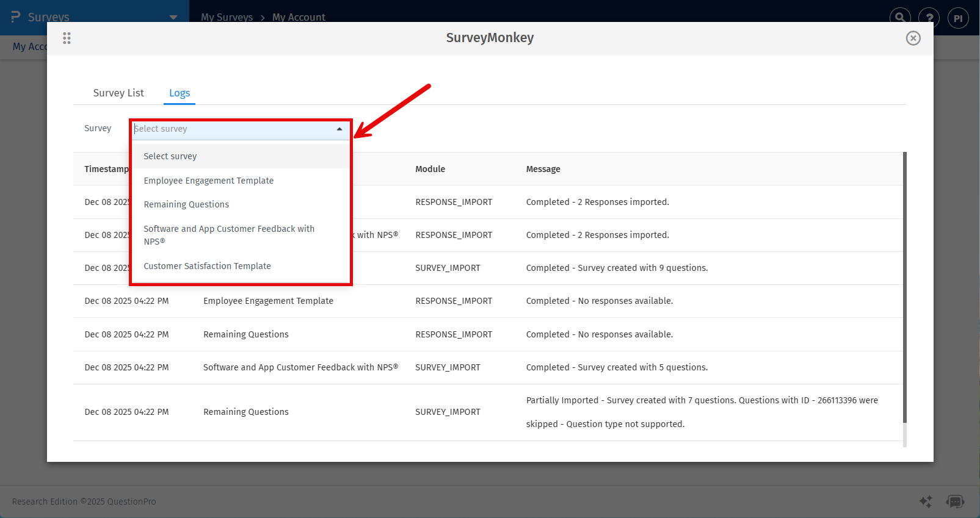Click Remaining Questions in the RESPONSE_IMPORT row
The height and width of the screenshot is (518, 980).
(246, 334)
